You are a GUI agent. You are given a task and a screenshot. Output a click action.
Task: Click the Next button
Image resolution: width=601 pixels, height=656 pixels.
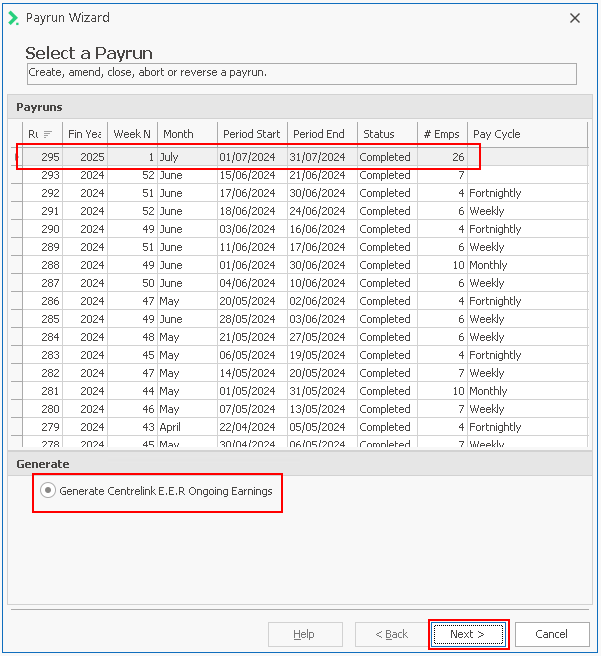pos(467,634)
